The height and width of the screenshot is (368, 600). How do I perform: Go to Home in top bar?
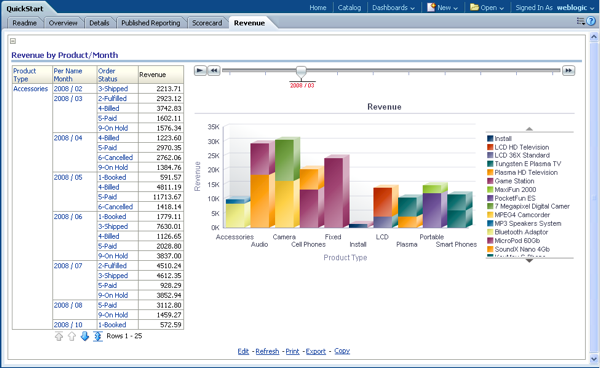(x=318, y=8)
